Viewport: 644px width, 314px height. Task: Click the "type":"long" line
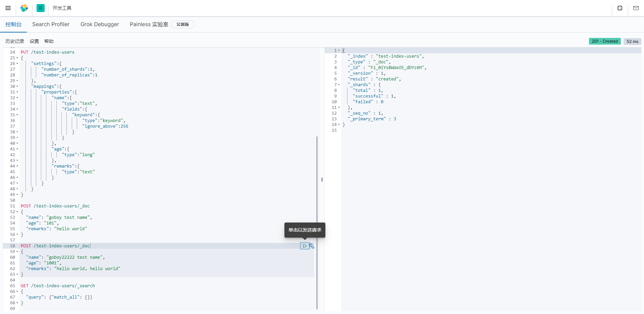[x=78, y=155]
